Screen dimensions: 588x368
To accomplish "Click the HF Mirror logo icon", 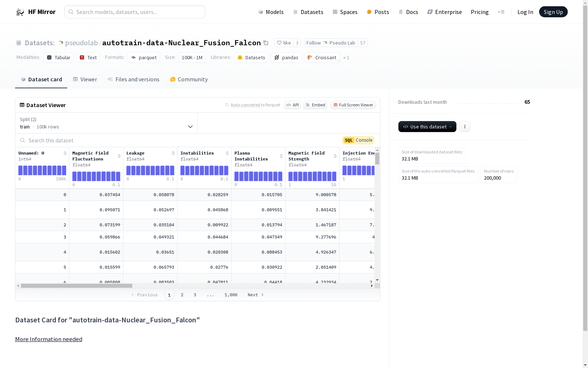I will coord(20,12).
